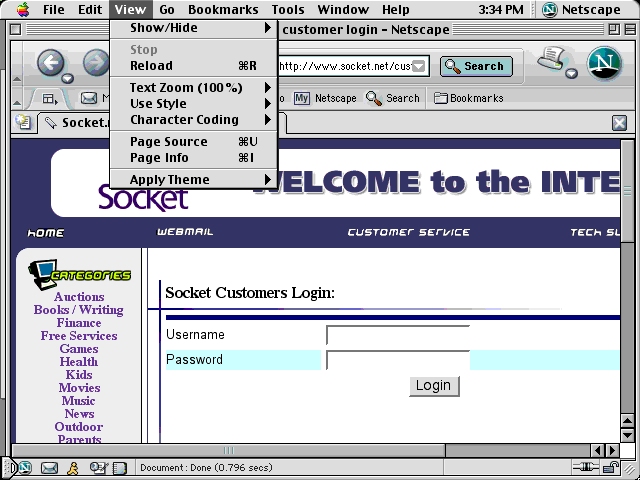Open the Print button dropdown arrow

click(571, 73)
